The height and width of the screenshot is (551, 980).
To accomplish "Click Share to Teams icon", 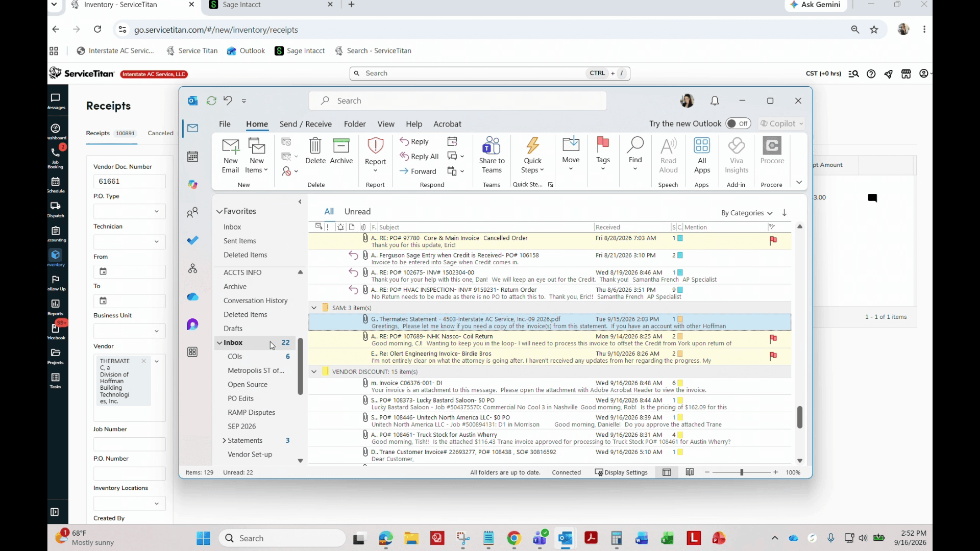I will click(x=492, y=156).
